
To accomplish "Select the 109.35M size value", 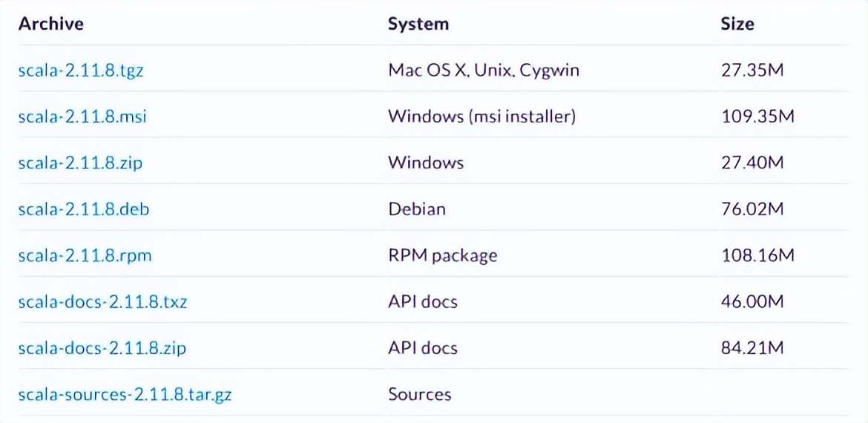I will [758, 117].
